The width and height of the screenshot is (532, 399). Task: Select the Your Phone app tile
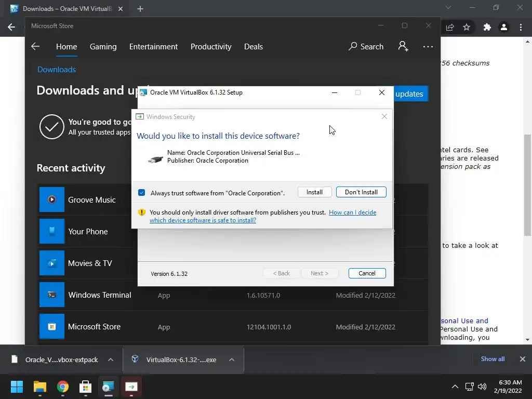coord(52,231)
